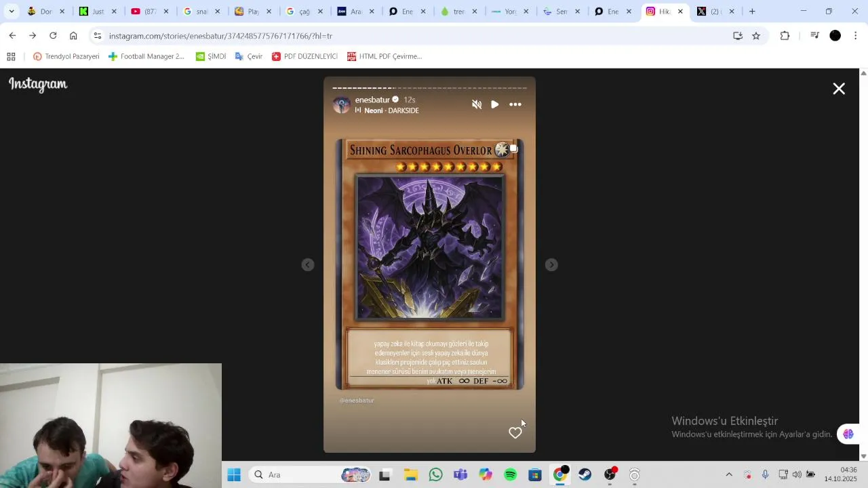Screen dimensions: 868x488
Task: Click the story progress bar
Action: click(x=429, y=87)
